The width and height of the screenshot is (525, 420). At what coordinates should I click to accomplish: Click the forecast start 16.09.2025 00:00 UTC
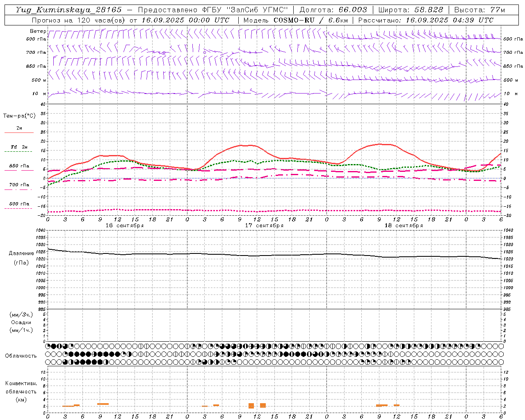pyautogui.click(x=185, y=20)
